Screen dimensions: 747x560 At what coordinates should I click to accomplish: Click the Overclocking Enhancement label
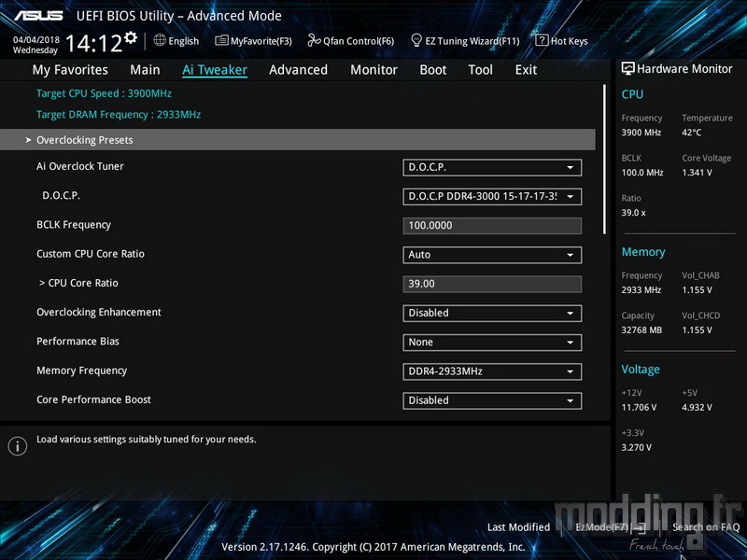click(99, 312)
